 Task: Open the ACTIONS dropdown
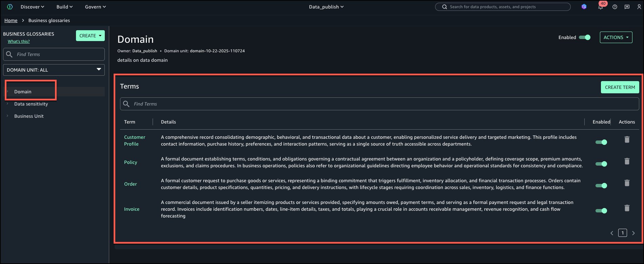tap(616, 37)
